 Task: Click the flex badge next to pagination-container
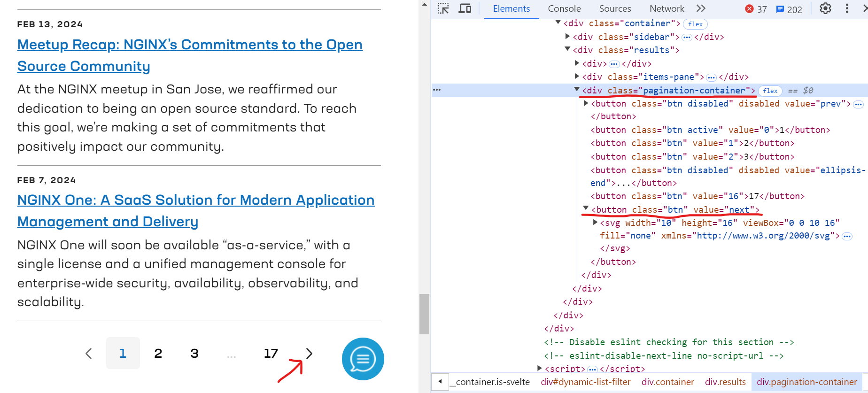click(x=770, y=91)
